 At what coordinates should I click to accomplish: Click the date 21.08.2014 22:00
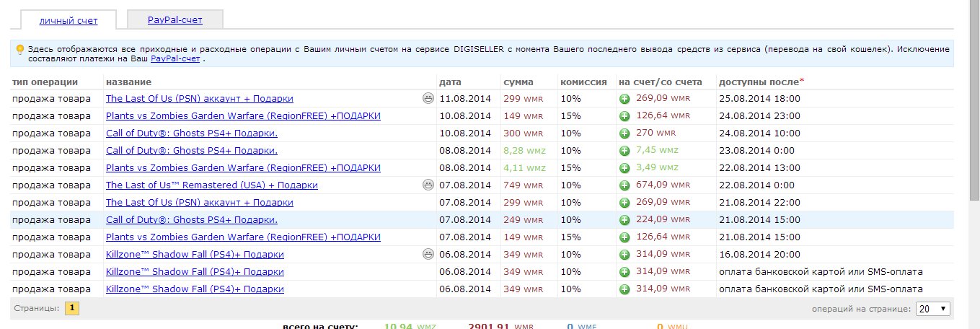759,203
